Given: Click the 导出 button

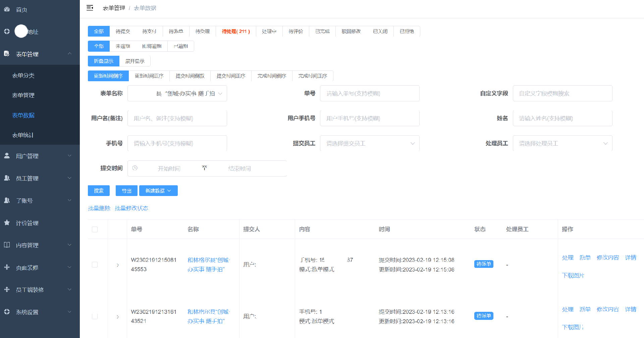Looking at the screenshot, I should point(126,191).
